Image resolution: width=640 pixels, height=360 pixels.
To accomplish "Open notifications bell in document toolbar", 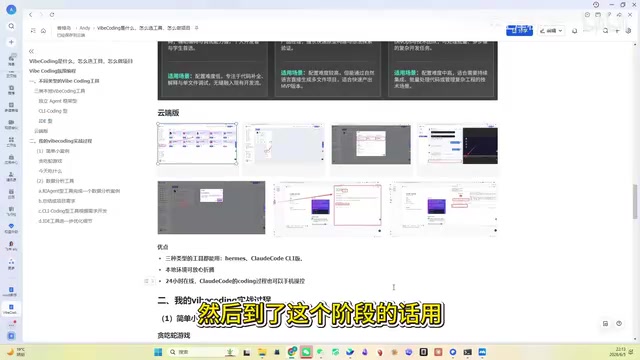I will (574, 31).
